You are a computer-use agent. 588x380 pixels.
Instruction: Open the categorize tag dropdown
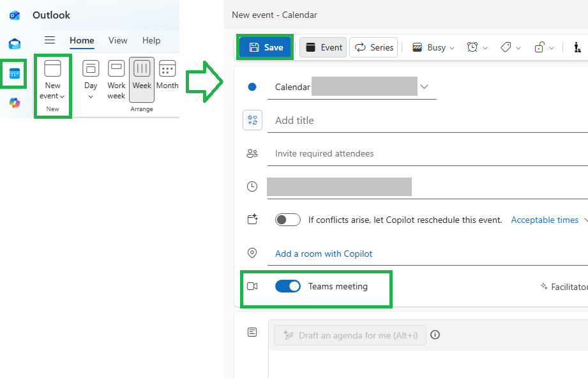pyautogui.click(x=510, y=47)
